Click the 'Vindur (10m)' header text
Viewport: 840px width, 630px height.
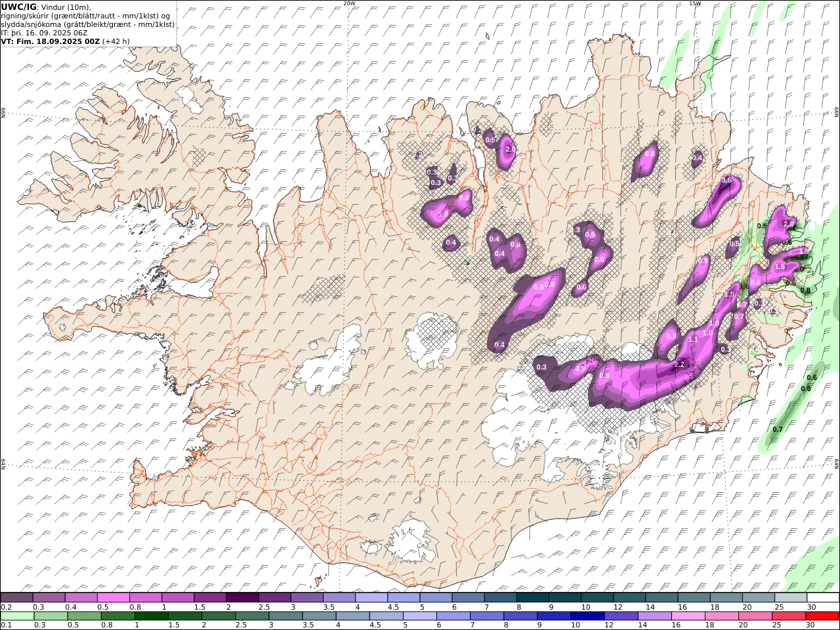(x=66, y=7)
